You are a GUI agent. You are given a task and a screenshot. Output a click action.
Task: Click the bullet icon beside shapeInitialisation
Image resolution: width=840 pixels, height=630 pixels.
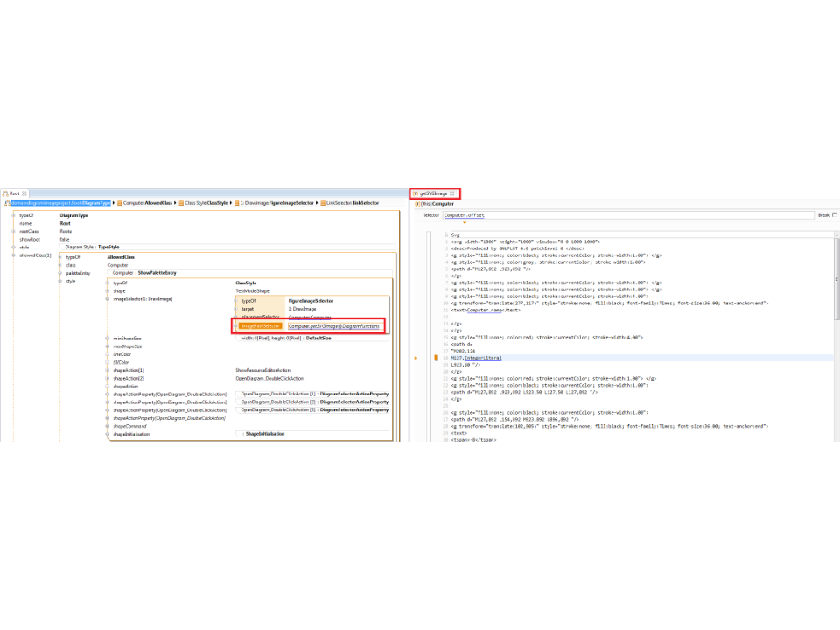tap(107, 434)
